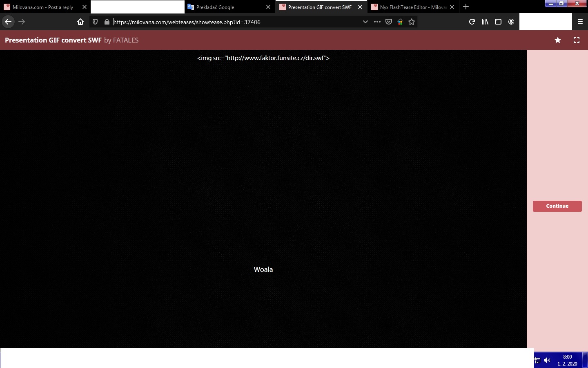Close the Milovana Post a reply tab
The image size is (588, 368).
pos(85,7)
